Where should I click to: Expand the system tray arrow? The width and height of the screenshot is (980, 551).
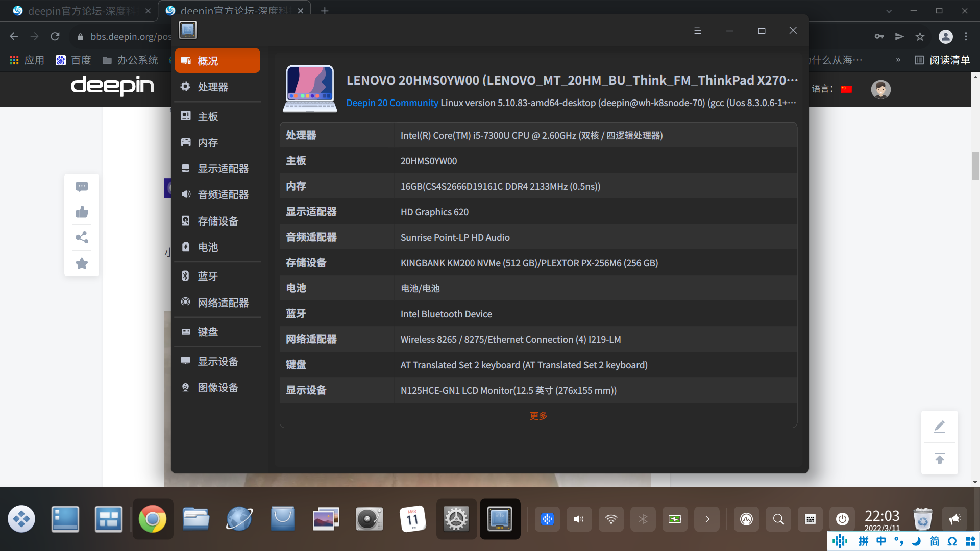707,519
